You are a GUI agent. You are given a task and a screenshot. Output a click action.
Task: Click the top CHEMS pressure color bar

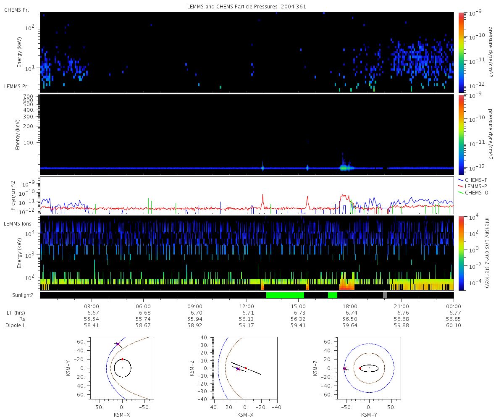[461, 52]
